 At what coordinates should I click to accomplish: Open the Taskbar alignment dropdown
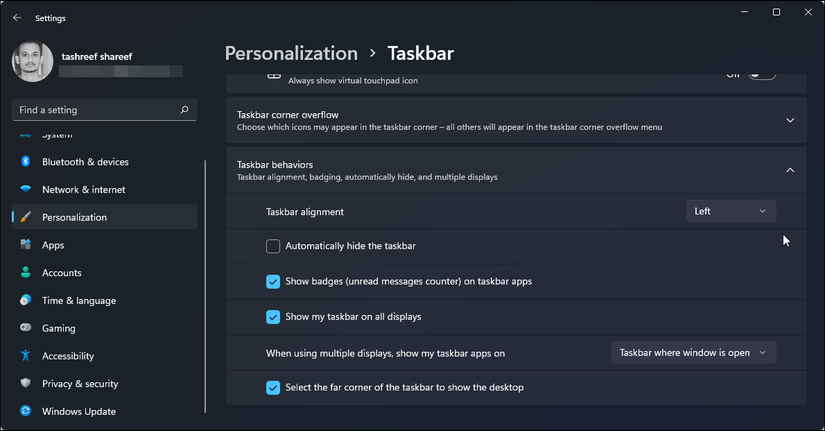tap(731, 211)
